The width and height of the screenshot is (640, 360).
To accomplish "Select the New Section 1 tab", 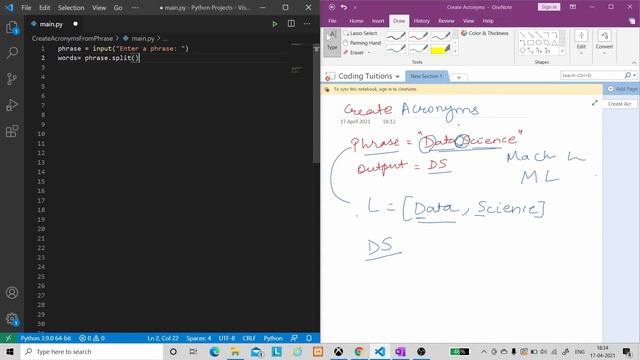I will pos(426,76).
